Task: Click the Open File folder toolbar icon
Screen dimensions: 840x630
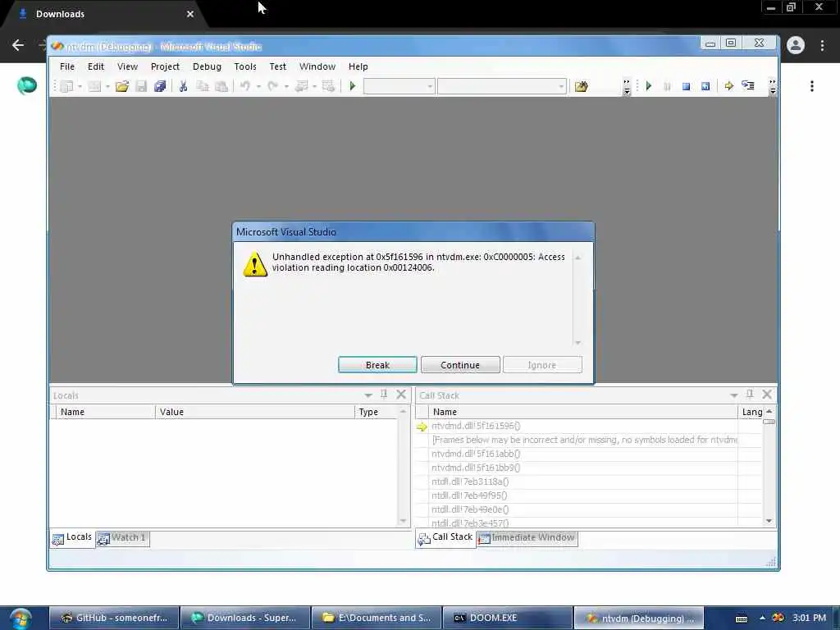Action: click(x=122, y=86)
